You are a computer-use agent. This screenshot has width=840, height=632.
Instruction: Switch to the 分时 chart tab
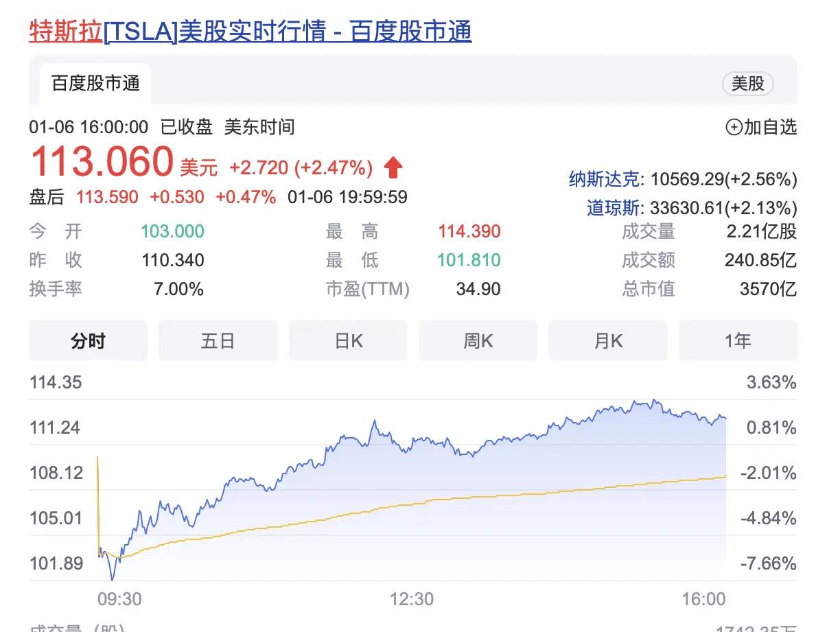click(88, 340)
